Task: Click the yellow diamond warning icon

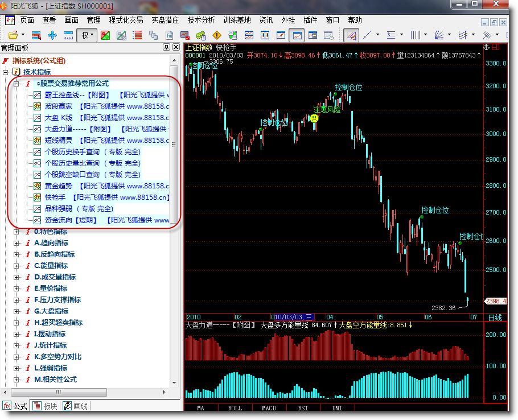Action: [x=216, y=35]
